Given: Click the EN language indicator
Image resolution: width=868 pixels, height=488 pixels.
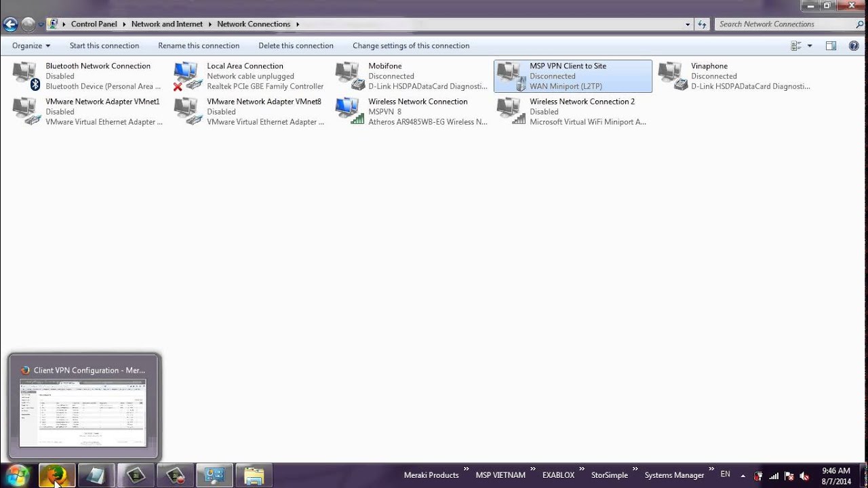Looking at the screenshot, I should (725, 474).
